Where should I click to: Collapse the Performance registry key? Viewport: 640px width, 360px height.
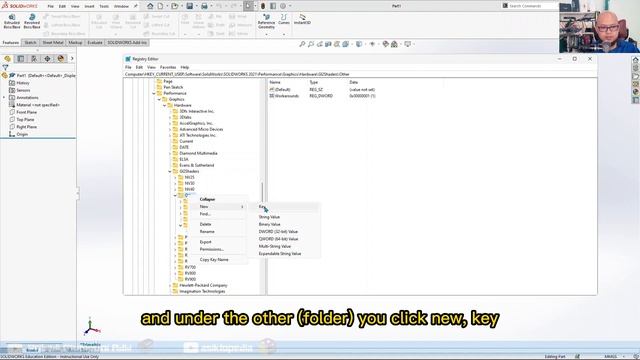(x=154, y=93)
